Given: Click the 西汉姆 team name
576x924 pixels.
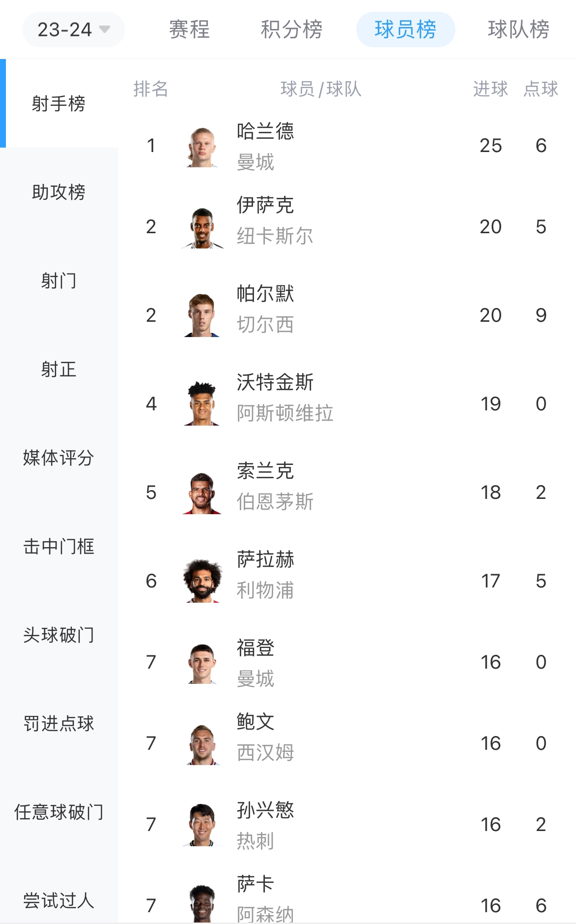Looking at the screenshot, I should (265, 753).
